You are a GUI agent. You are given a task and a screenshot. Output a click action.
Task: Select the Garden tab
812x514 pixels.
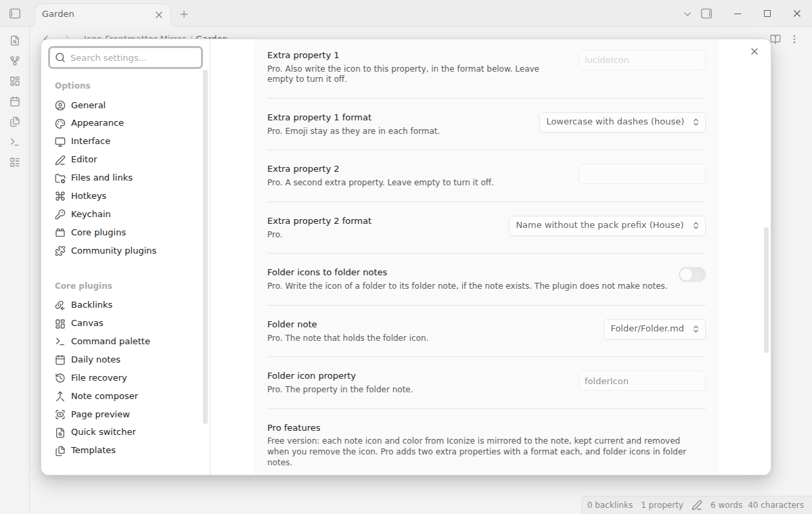pos(101,14)
